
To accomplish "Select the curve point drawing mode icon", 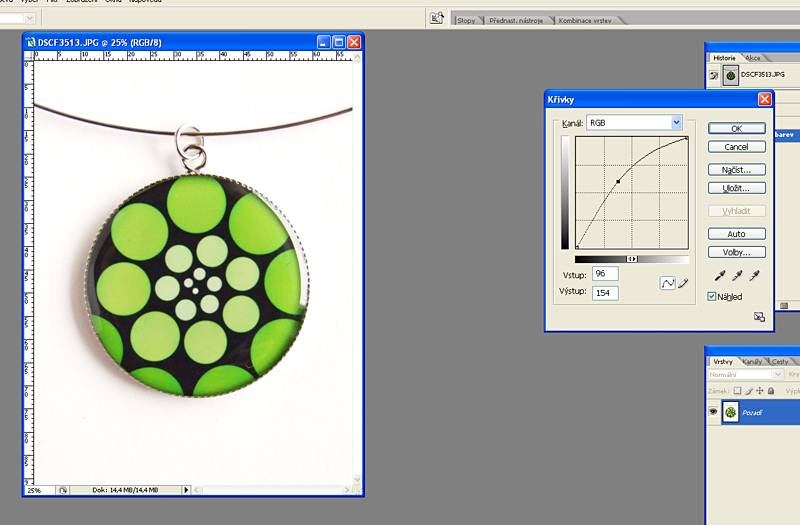I will 667,284.
